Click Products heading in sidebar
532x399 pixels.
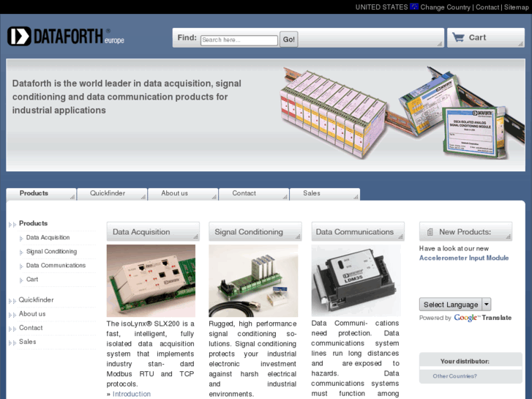tap(33, 223)
